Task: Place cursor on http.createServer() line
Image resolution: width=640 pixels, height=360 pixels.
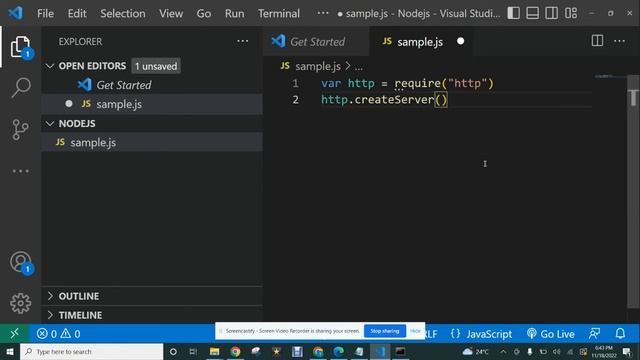Action: pyautogui.click(x=384, y=100)
